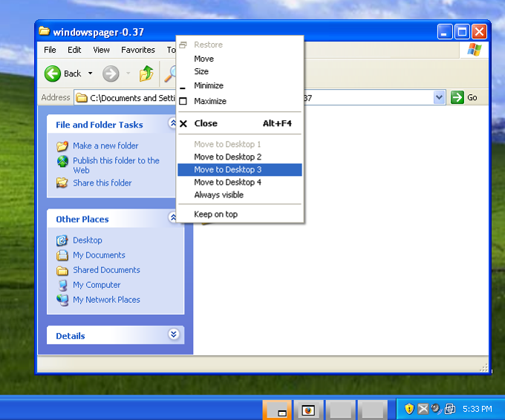Choose Minimize in the system menu
Screen dimensions: 505x420
tap(240, 85)
